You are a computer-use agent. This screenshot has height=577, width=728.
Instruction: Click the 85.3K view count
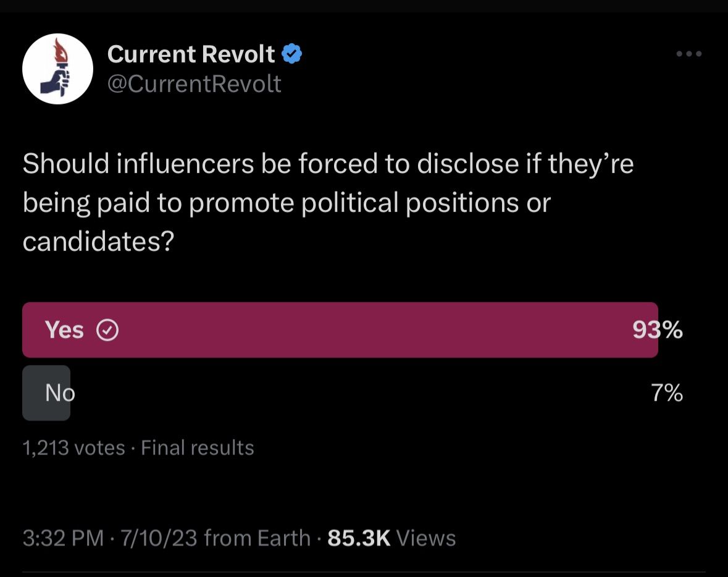(359, 538)
